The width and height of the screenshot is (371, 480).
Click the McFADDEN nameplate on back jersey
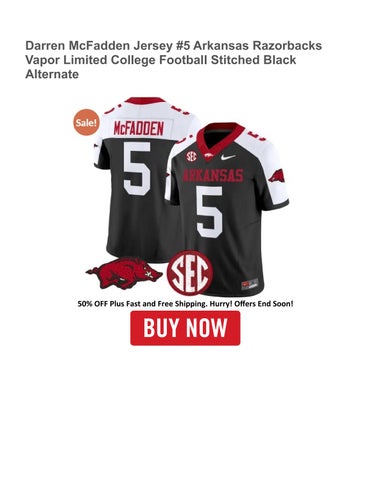click(139, 129)
